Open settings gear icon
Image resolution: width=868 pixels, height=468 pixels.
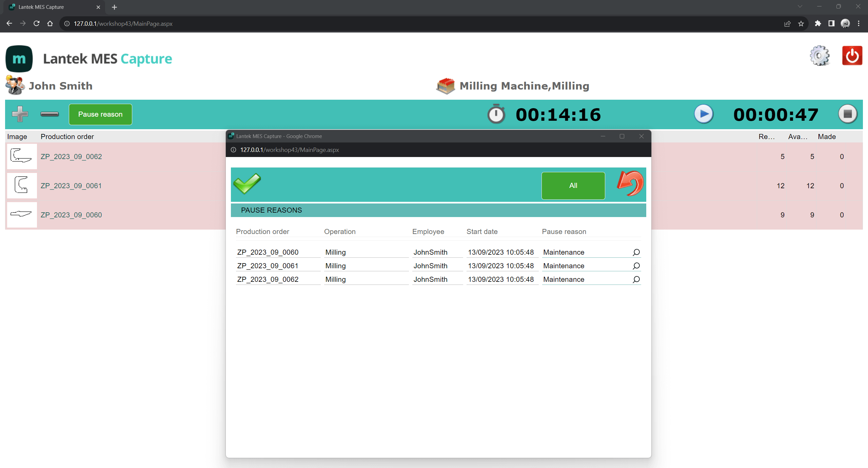click(820, 56)
